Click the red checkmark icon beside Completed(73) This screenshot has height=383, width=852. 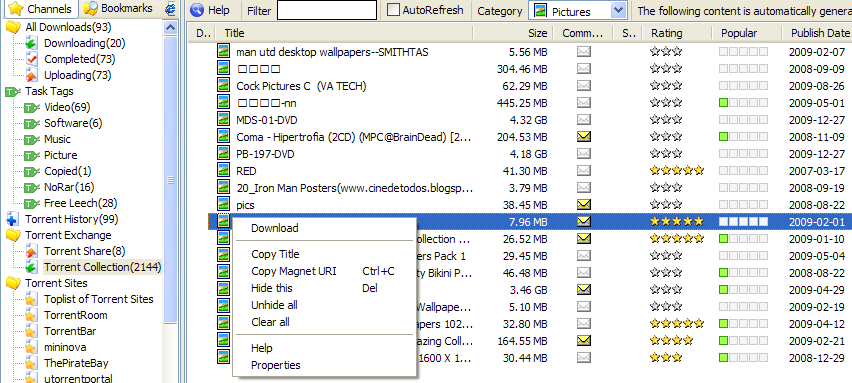pyautogui.click(x=32, y=59)
